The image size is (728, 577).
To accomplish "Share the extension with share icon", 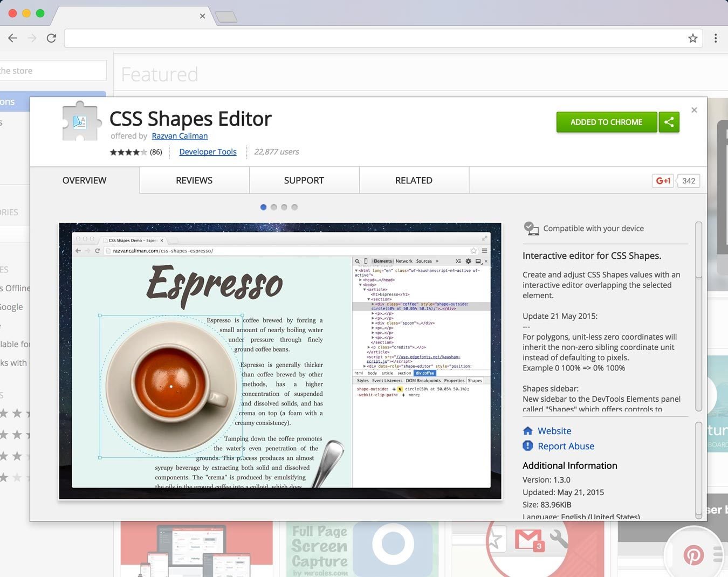I will [669, 122].
